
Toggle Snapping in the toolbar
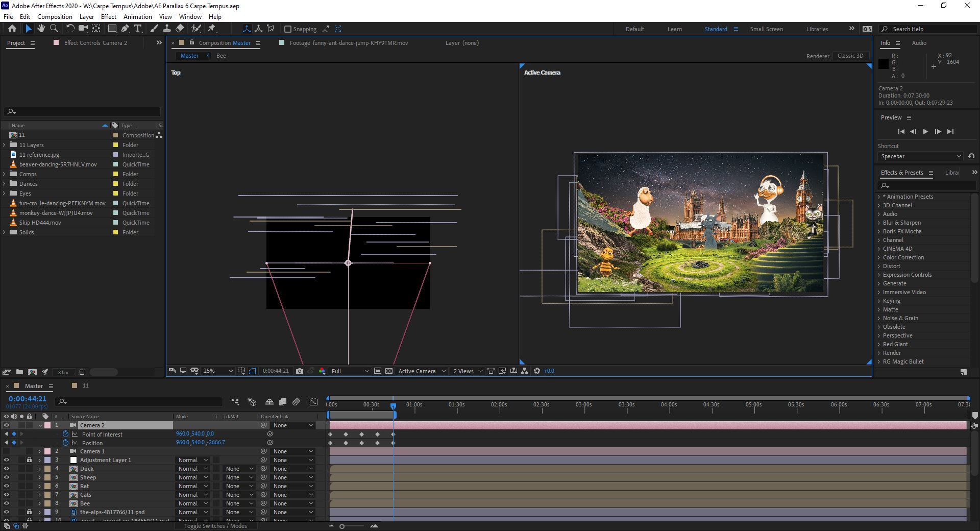point(289,29)
